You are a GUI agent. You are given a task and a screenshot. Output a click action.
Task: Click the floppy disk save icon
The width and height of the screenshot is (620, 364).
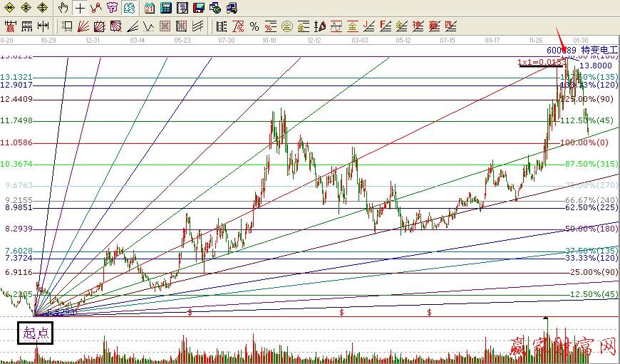(198, 9)
